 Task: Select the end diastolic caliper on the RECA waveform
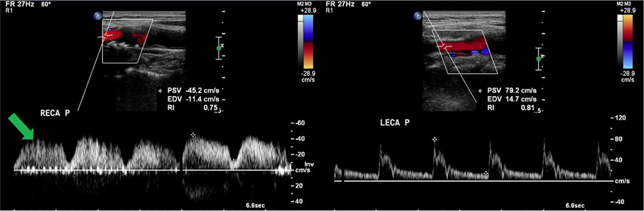[x=233, y=161]
